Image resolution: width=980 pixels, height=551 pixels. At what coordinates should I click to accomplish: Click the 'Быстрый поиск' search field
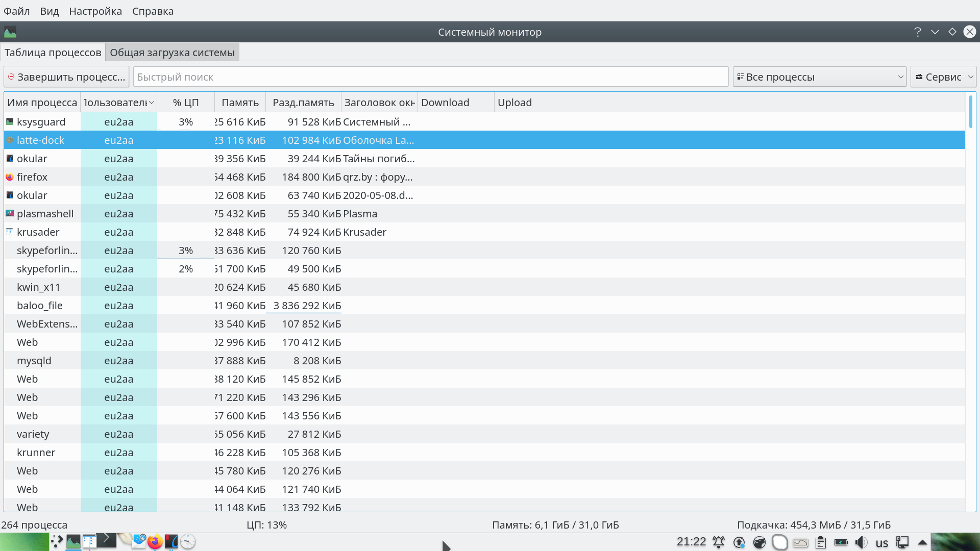430,77
